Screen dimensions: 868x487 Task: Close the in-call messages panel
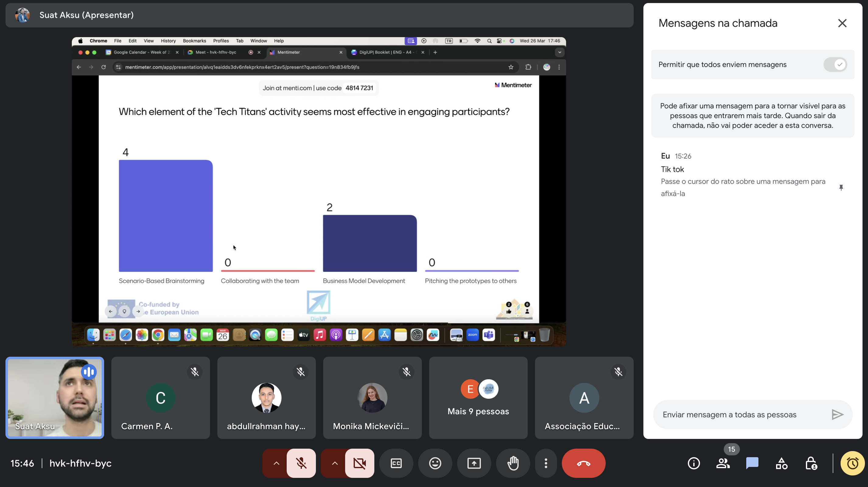[842, 23]
